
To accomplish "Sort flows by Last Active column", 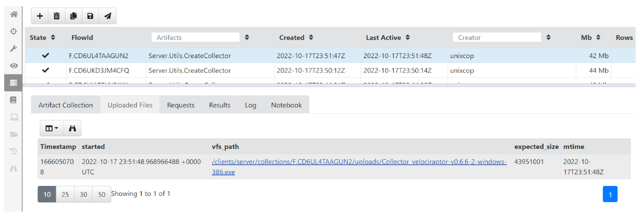I will (407, 38).
